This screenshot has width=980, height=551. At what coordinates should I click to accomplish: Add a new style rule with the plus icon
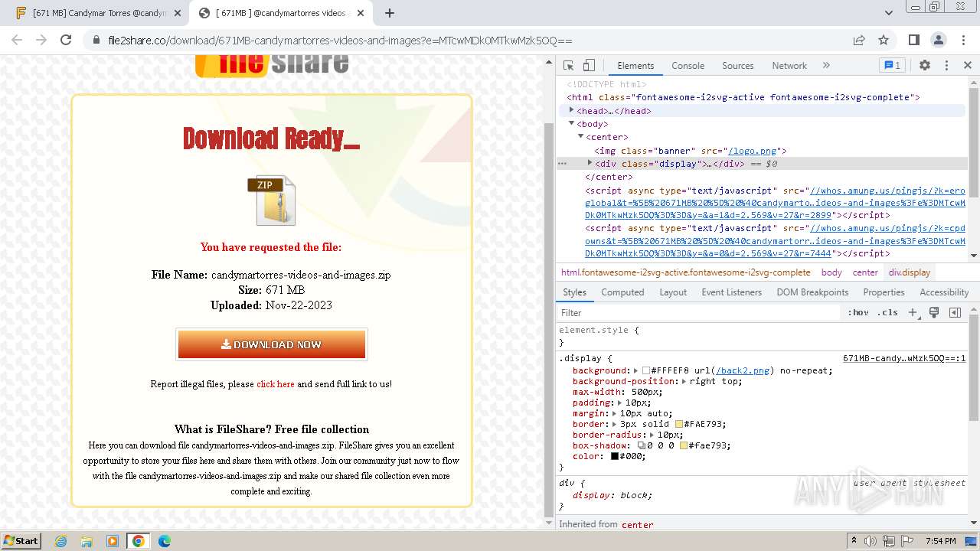coord(912,312)
